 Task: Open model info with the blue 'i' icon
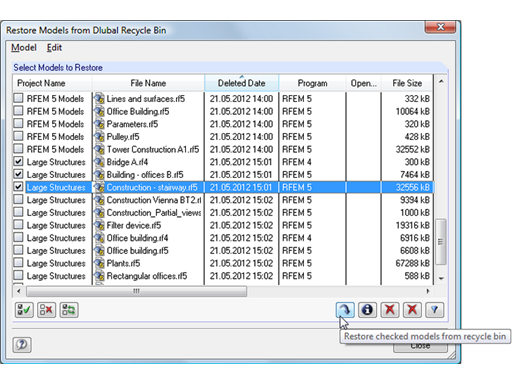pyautogui.click(x=367, y=310)
